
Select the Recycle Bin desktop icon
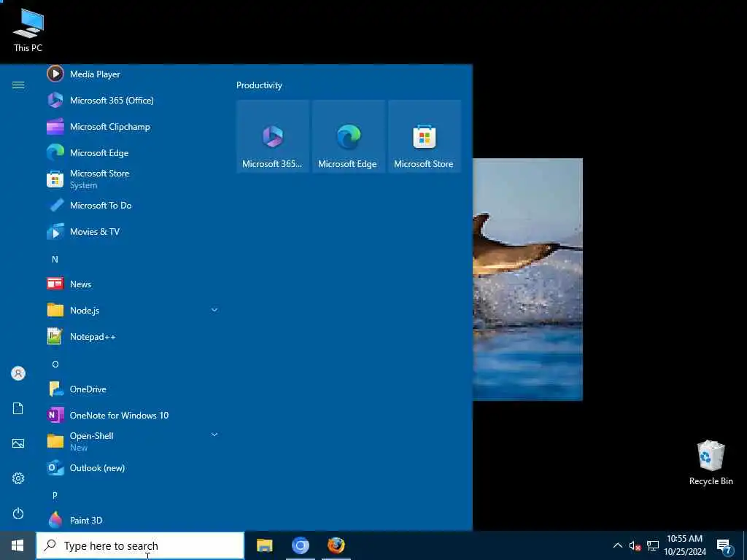point(711,463)
